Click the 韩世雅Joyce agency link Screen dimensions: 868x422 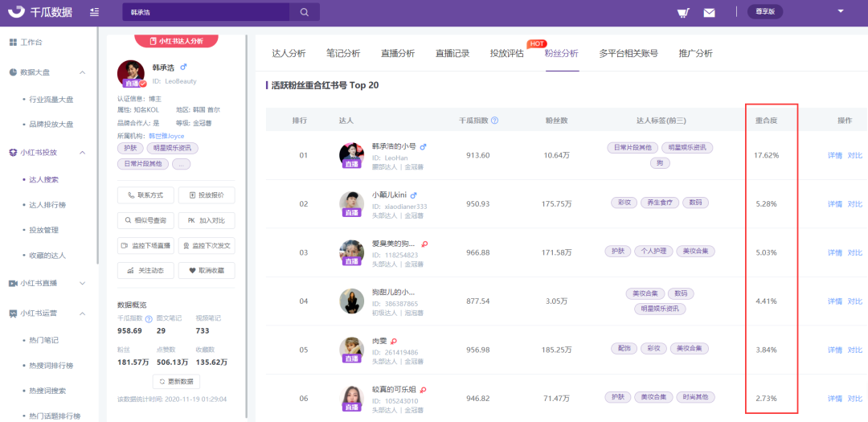tap(166, 136)
